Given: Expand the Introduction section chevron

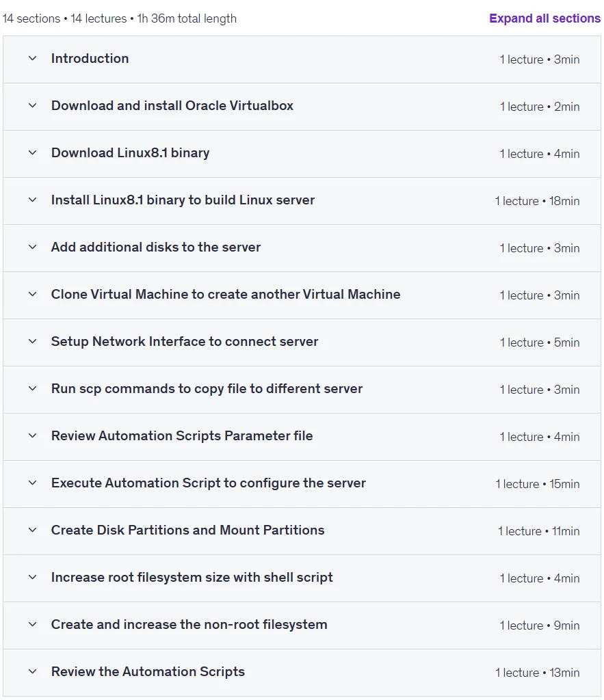Looking at the screenshot, I should tap(33, 59).
